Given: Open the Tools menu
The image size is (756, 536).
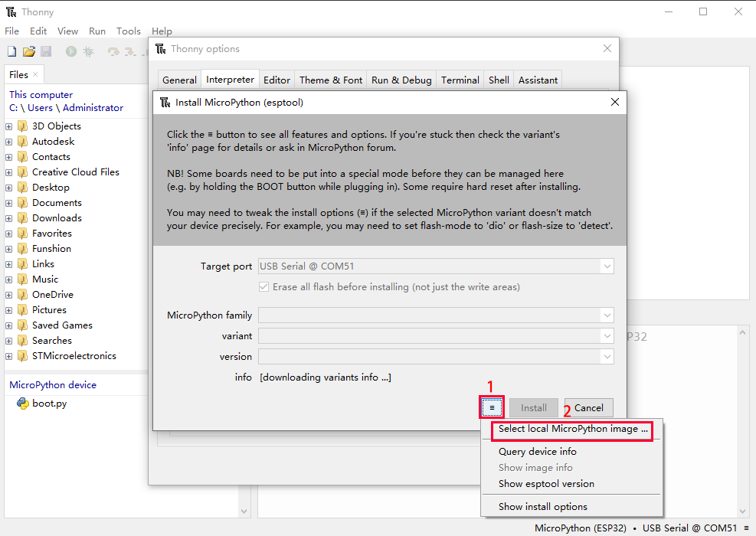Looking at the screenshot, I should pos(128,31).
